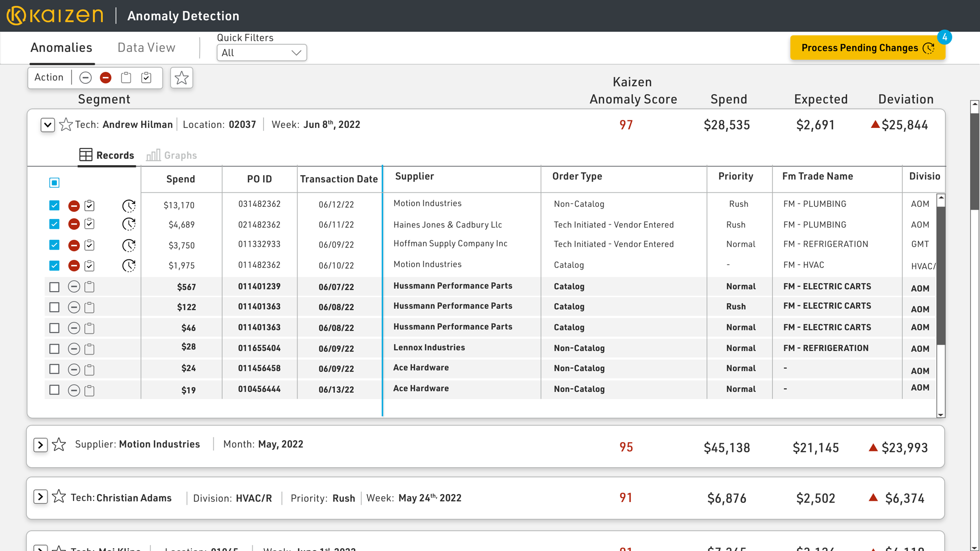Image resolution: width=980 pixels, height=551 pixels.
Task: Toggle the select-all records checkbox
Action: tap(54, 183)
